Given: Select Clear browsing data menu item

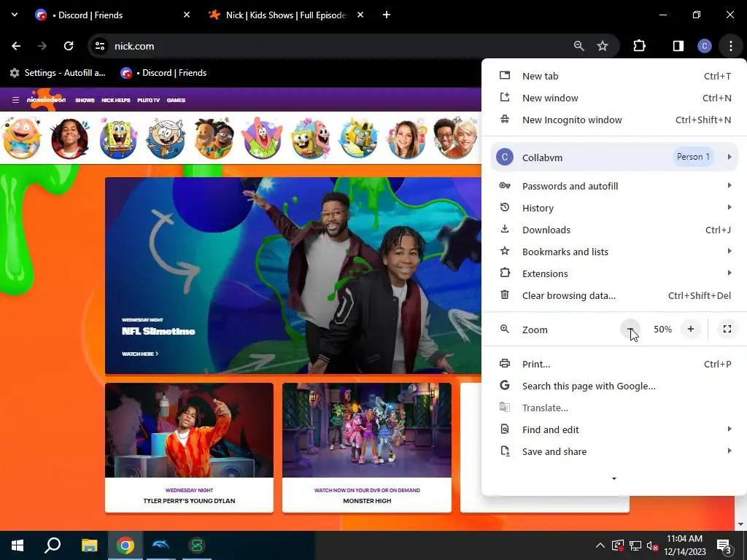Looking at the screenshot, I should point(614,295).
